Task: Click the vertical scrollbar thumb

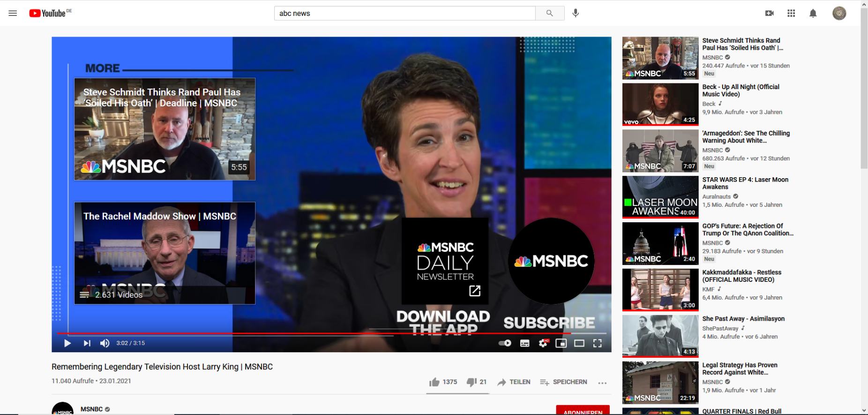Action: (x=864, y=88)
